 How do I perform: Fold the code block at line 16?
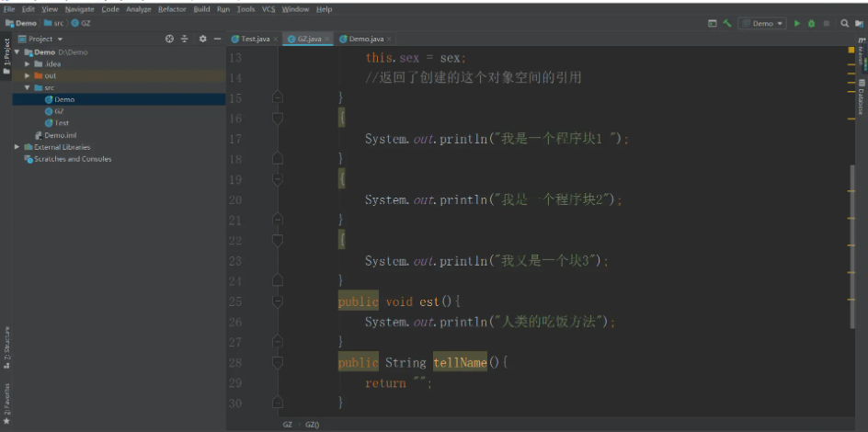tap(278, 119)
